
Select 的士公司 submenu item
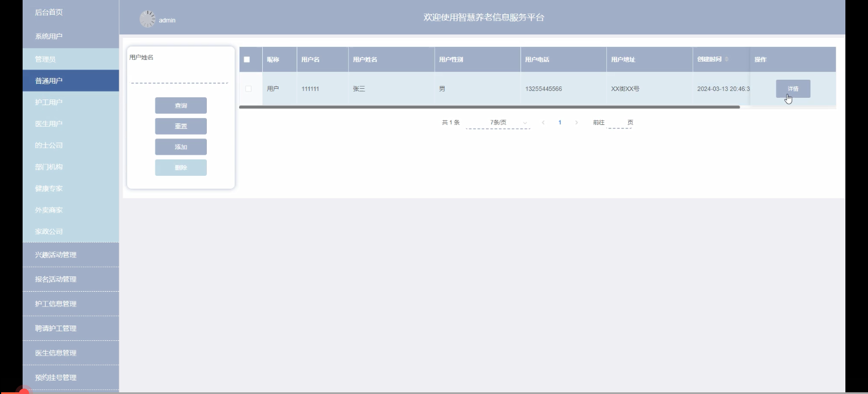[71, 145]
